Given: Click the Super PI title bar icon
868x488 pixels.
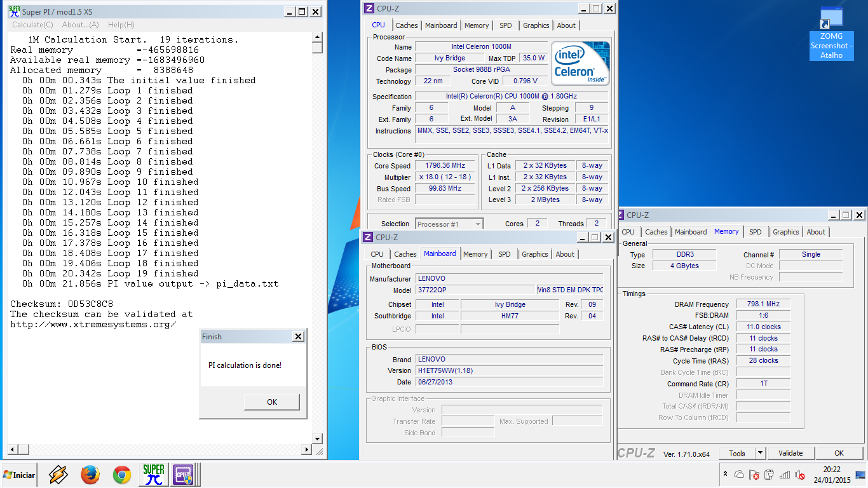Looking at the screenshot, I should (13, 11).
